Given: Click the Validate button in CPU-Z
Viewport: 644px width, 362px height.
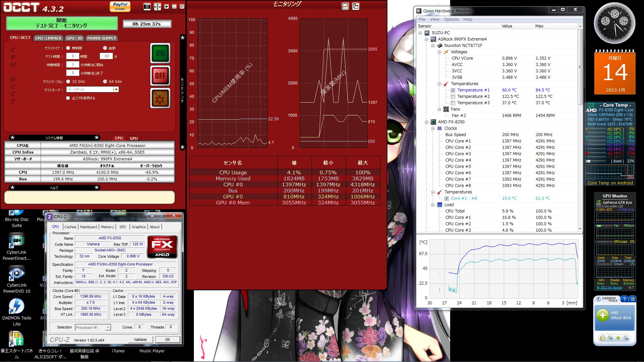Looking at the screenshot, I should 140,340.
